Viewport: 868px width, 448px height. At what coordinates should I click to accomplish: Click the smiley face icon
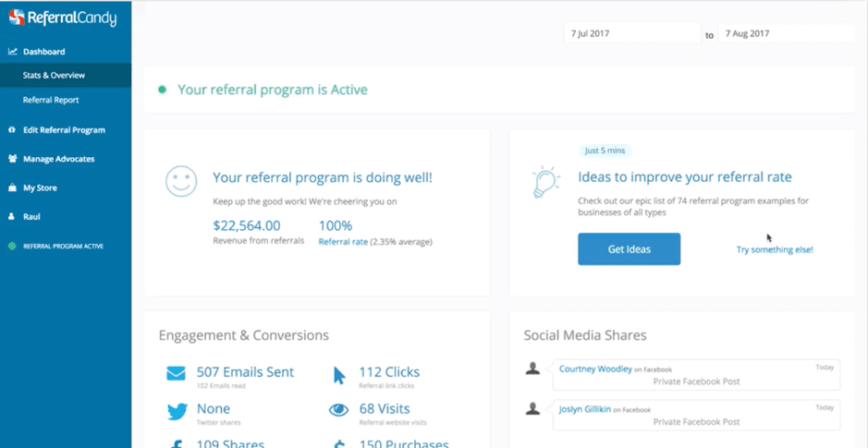(181, 181)
